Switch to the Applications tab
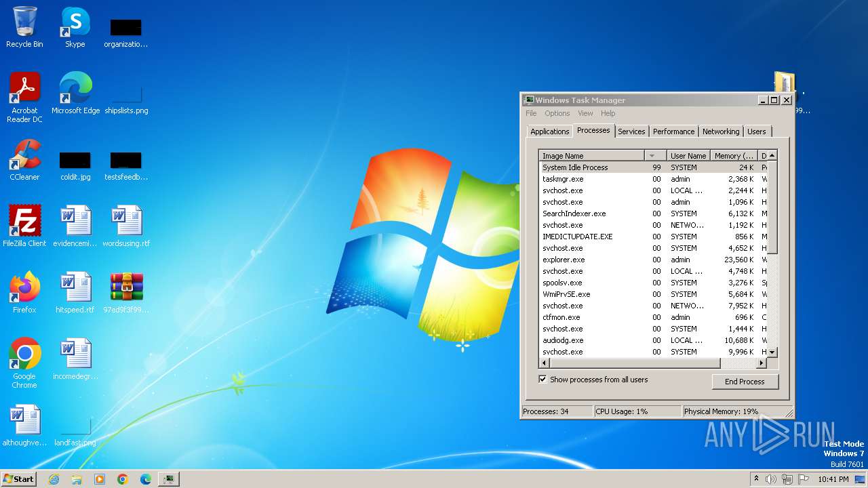Screen dimensions: 868x488 [550, 131]
